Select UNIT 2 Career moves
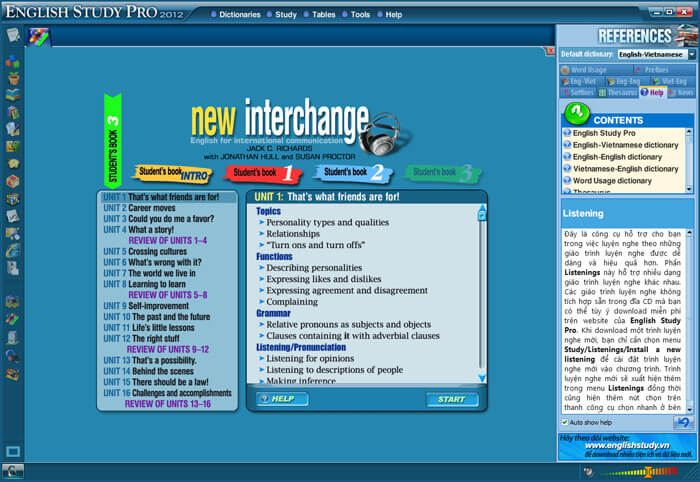The image size is (700, 482). (139, 208)
